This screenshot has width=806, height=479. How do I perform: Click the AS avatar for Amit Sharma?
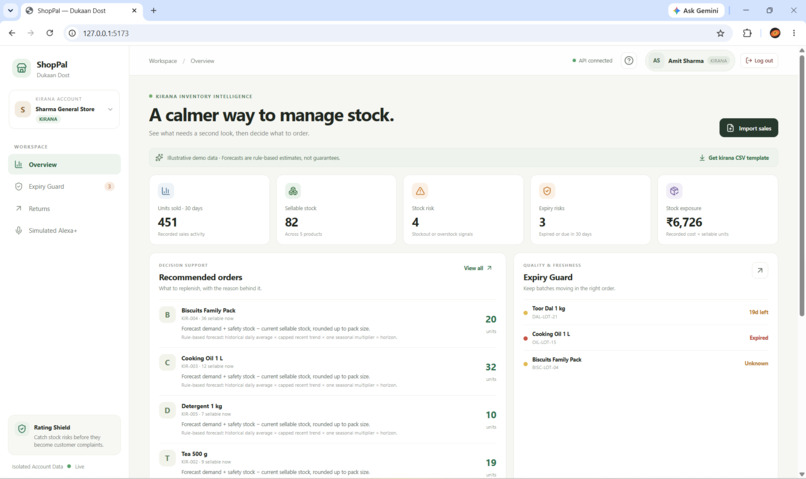(x=656, y=61)
